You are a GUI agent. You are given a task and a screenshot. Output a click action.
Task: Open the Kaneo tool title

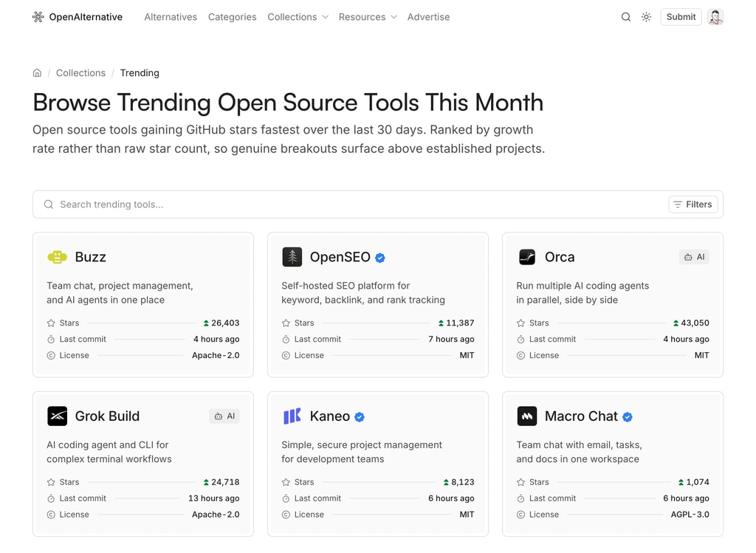(330, 416)
